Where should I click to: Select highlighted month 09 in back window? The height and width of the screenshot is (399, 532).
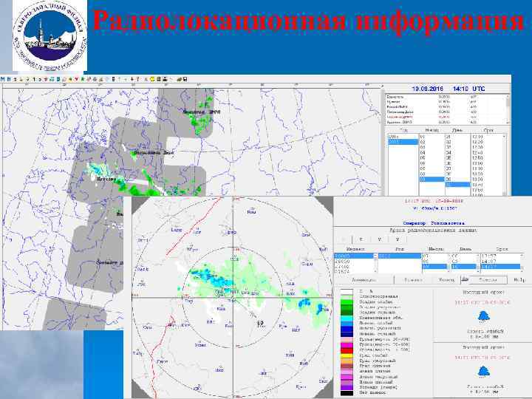coord(432,179)
